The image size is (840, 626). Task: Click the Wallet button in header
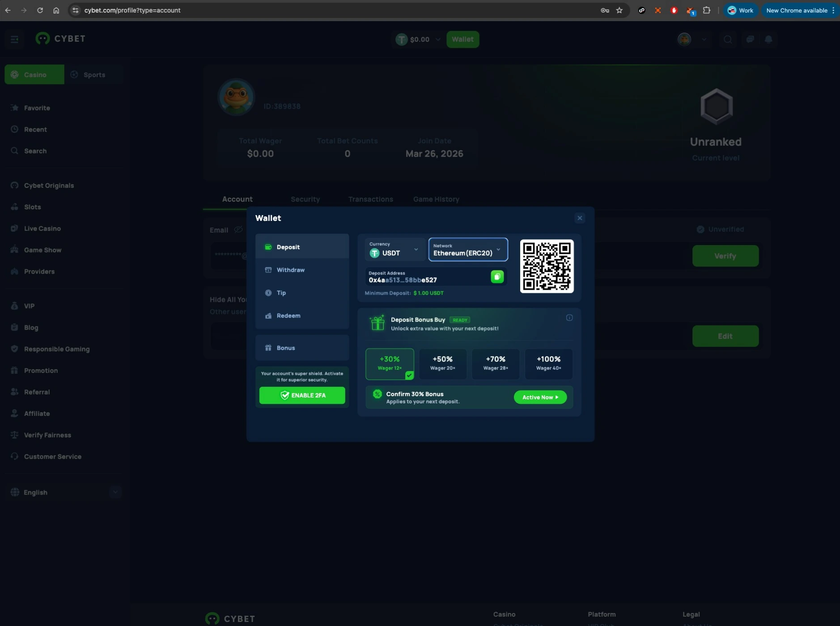[462, 39]
